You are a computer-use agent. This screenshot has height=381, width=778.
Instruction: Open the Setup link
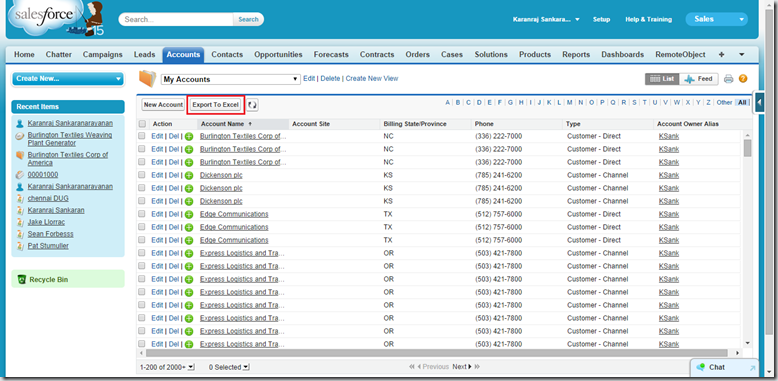point(601,19)
